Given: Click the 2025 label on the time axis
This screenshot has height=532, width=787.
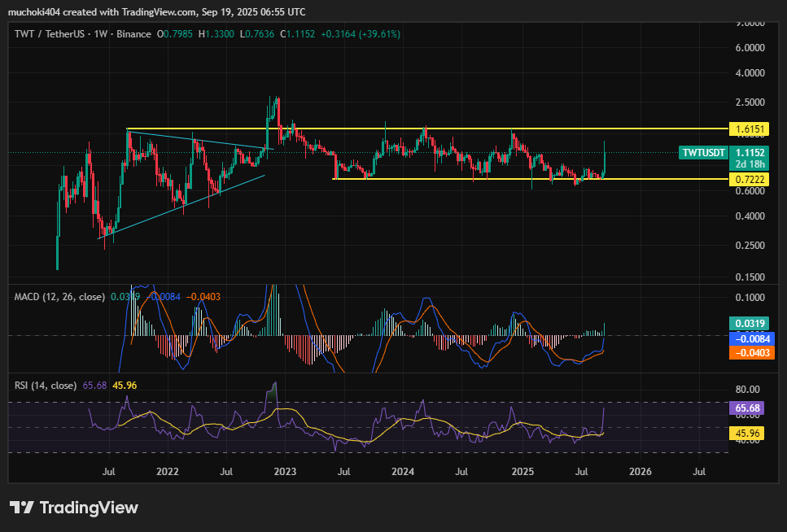Looking at the screenshot, I should pos(522,472).
